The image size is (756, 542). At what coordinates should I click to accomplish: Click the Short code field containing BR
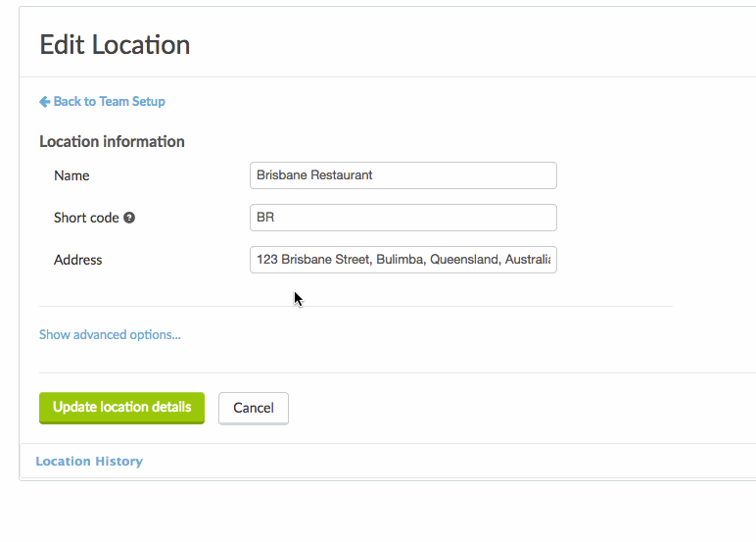click(x=403, y=218)
